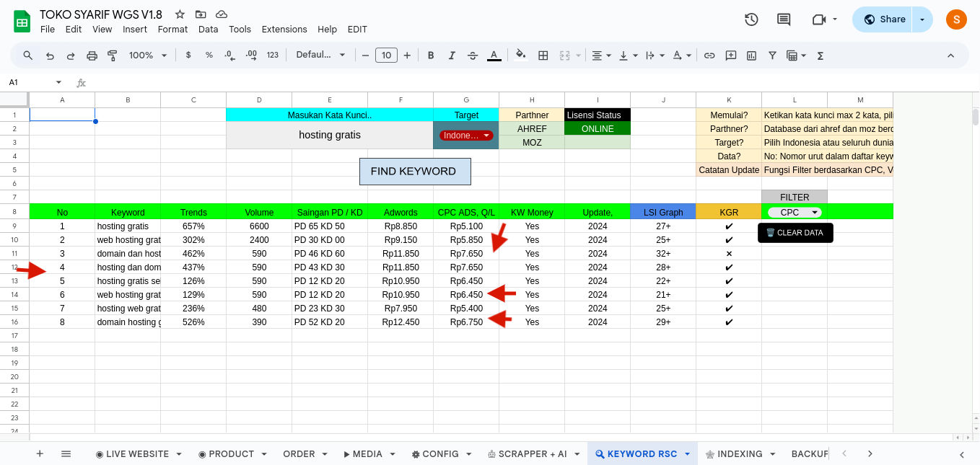Insert a chart
Image resolution: width=980 pixels, height=465 pixels.
point(751,55)
